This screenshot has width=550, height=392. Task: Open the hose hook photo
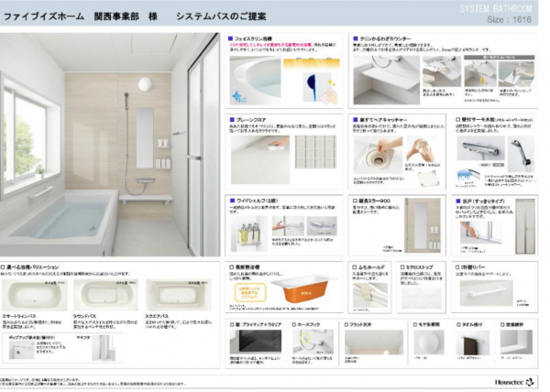pyautogui.click(x=313, y=342)
